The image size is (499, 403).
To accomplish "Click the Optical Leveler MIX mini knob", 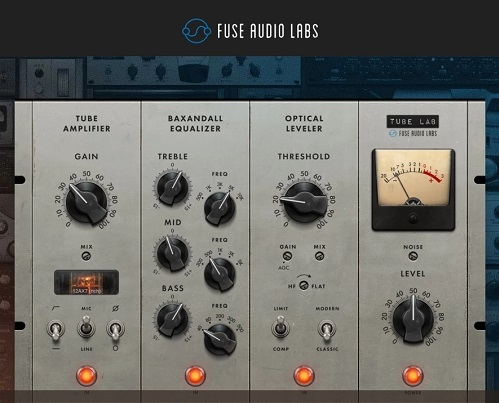I will [319, 256].
